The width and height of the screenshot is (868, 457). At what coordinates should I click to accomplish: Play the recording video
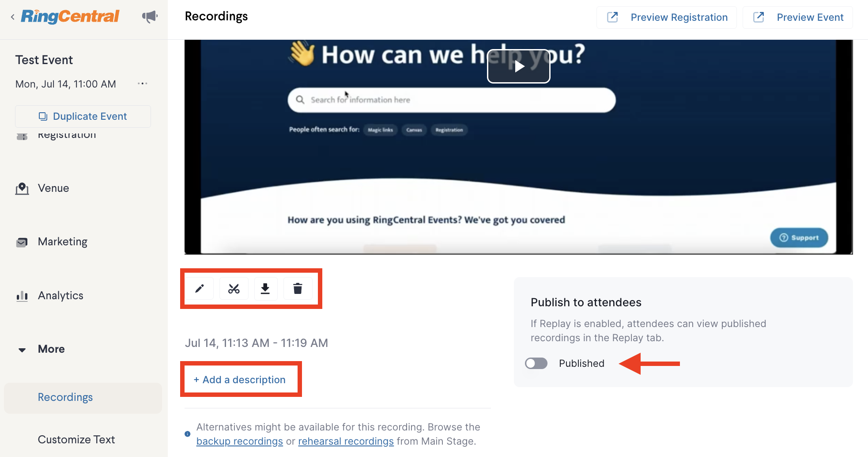pyautogui.click(x=519, y=66)
